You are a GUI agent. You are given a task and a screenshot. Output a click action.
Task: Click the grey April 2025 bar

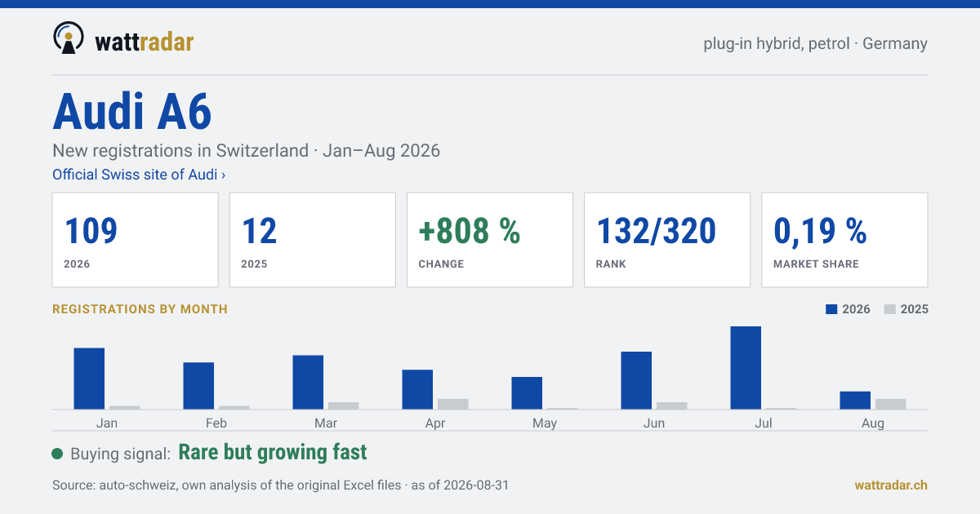coord(453,404)
